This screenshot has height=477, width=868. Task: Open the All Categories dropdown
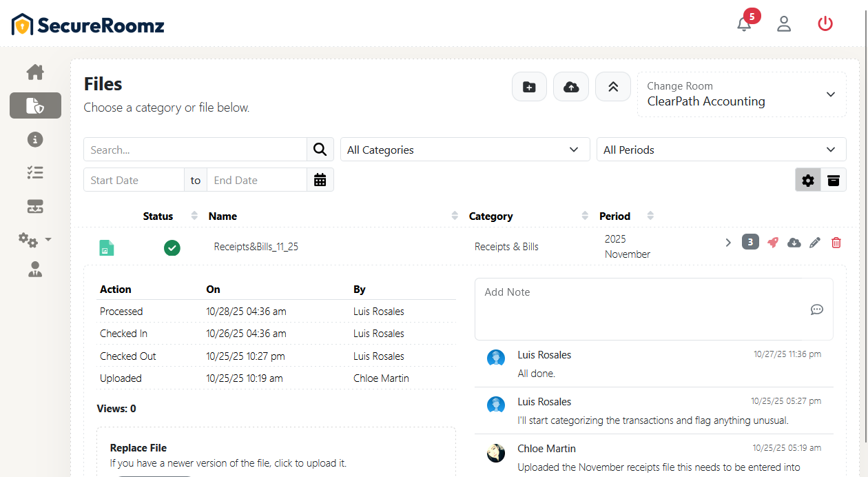point(465,150)
